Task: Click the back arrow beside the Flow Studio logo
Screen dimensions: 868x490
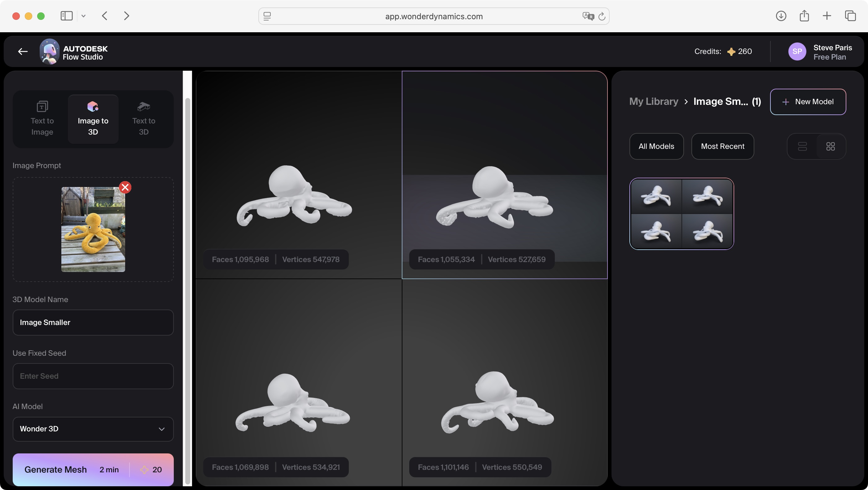Action: (x=22, y=51)
